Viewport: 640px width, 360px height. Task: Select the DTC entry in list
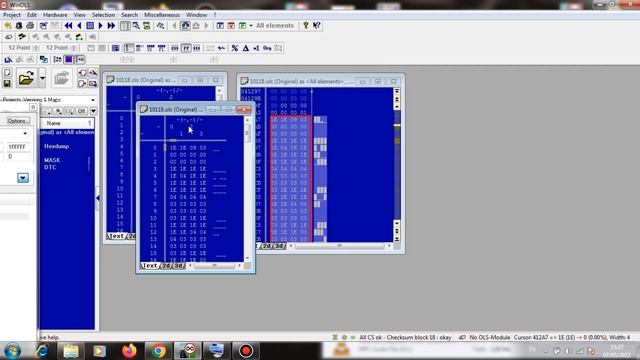(50, 167)
